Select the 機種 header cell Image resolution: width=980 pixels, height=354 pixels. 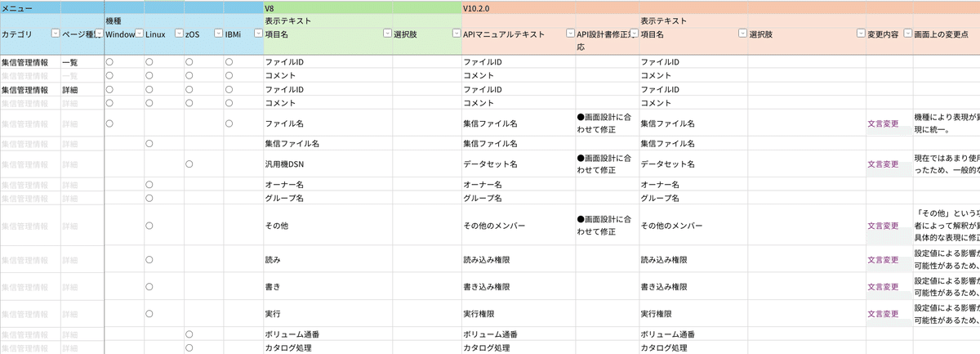184,20
